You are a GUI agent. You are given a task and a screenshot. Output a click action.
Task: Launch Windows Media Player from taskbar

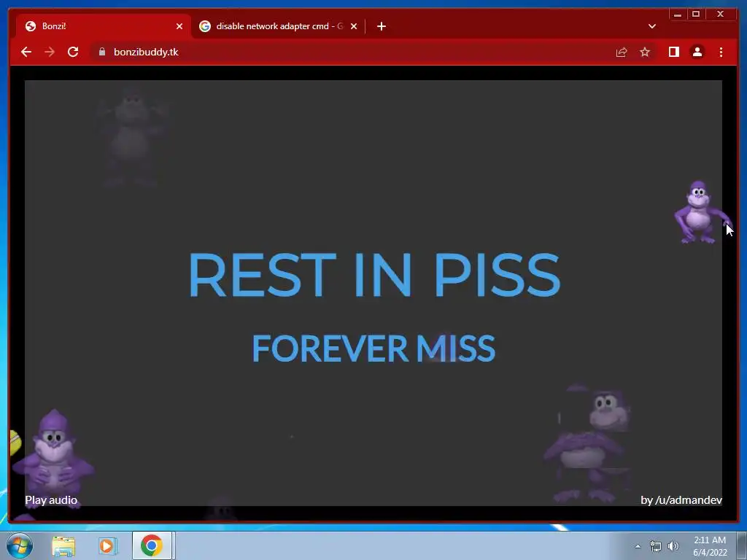(x=108, y=545)
